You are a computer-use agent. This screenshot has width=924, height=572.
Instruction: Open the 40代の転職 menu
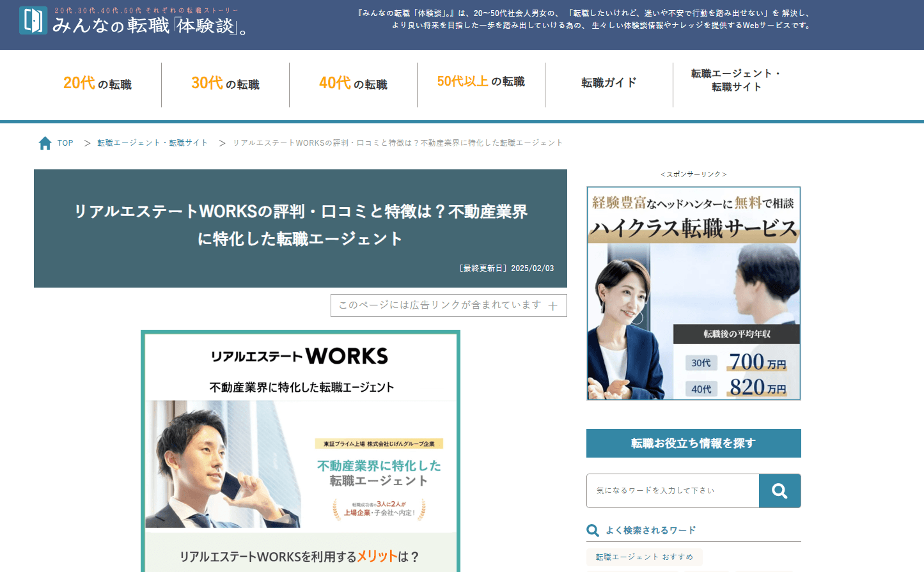point(353,84)
